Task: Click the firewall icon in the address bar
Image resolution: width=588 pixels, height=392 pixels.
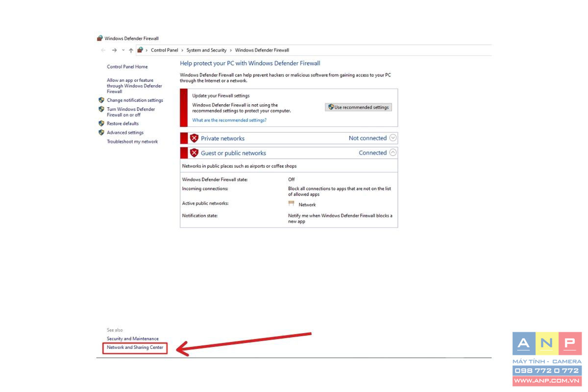Action: click(x=140, y=50)
